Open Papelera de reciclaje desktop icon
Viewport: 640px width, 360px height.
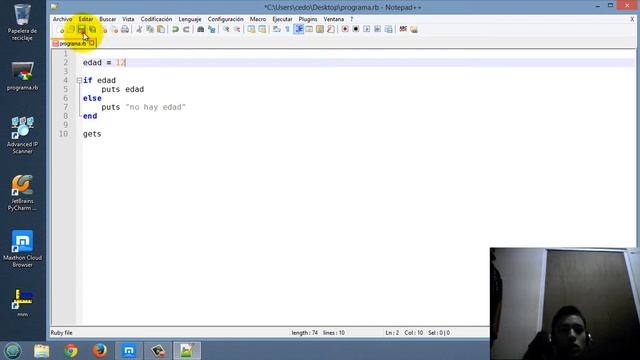(22, 22)
